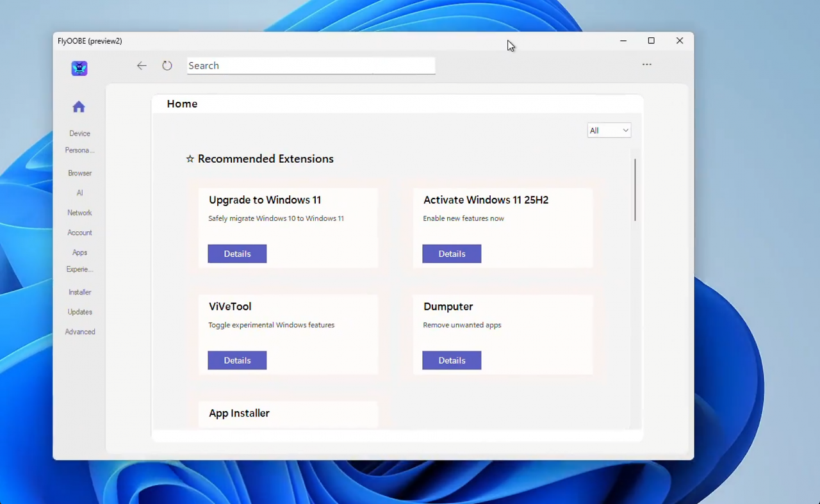Click Details for Dumputer

click(452, 361)
